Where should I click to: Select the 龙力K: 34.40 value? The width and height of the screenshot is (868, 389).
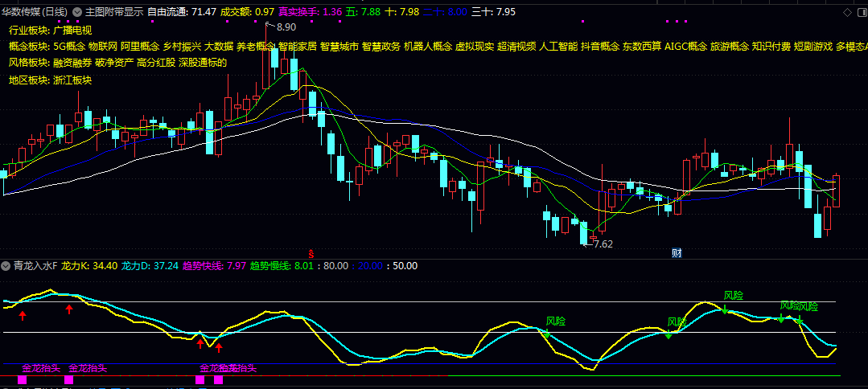(x=89, y=265)
